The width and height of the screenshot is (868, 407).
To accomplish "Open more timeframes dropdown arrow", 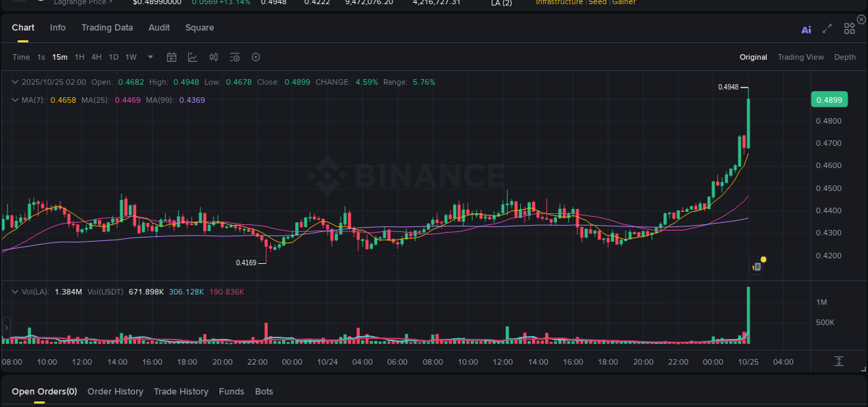I will pyautogui.click(x=150, y=57).
